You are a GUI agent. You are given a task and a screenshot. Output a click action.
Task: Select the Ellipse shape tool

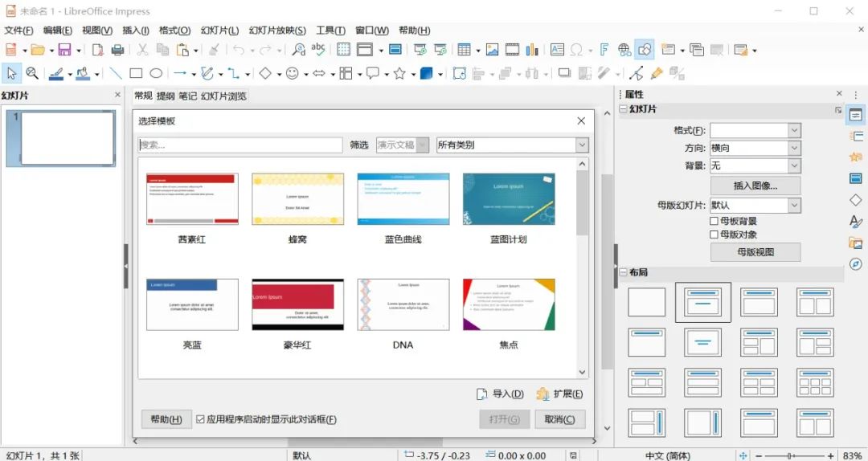coord(156,73)
